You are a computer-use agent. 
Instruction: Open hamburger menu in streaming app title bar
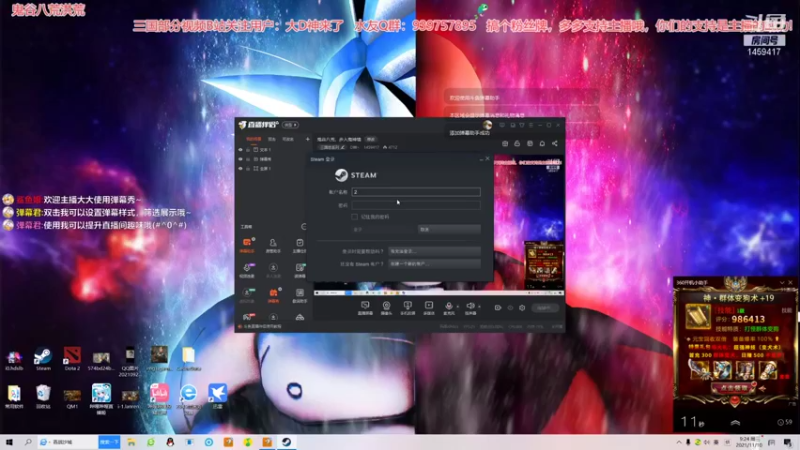pos(531,125)
